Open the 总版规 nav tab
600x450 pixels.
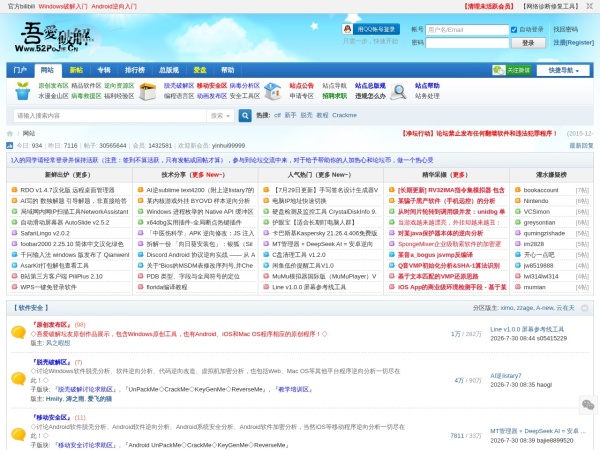[x=169, y=70]
